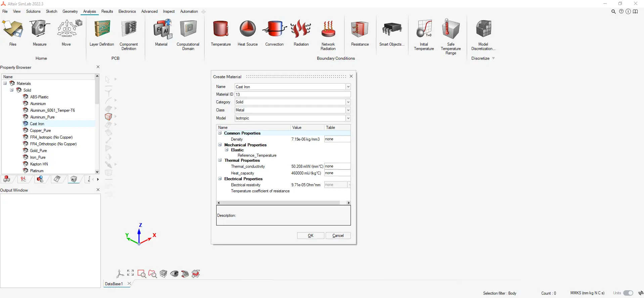Select Gold_Pure in the materials tree
The width and height of the screenshot is (644, 298).
click(x=38, y=151)
